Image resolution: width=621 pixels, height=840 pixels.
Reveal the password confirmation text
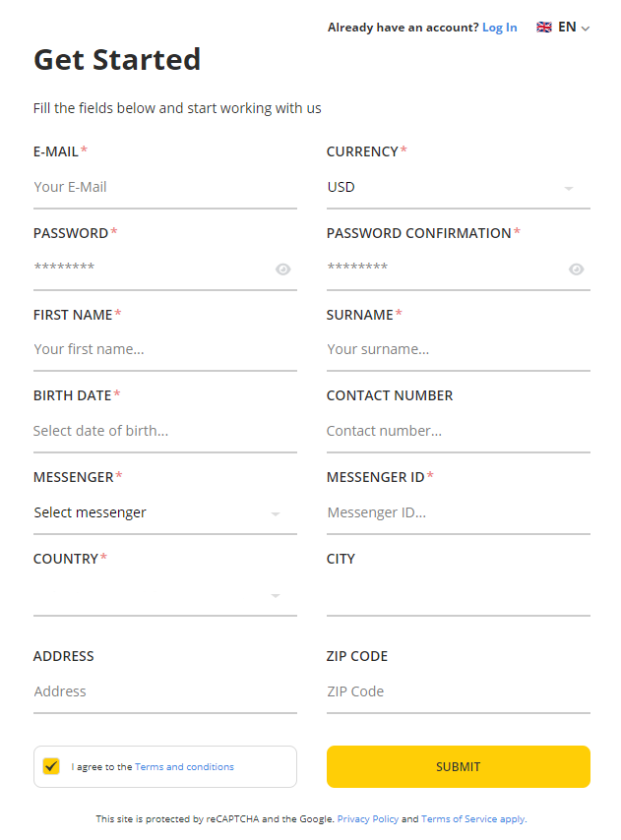point(577,268)
